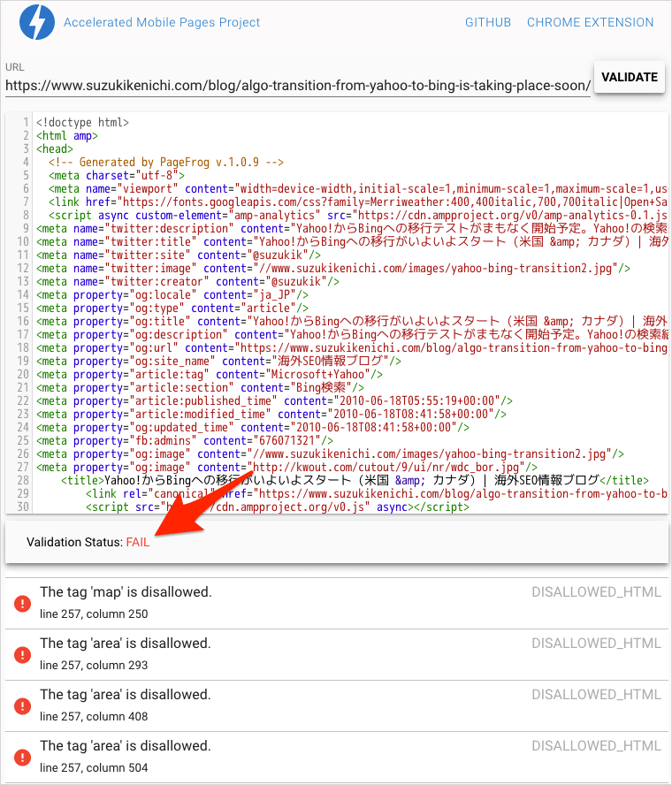Click the title tag line 28
Viewport: 672px width, 785px height.
point(355,481)
